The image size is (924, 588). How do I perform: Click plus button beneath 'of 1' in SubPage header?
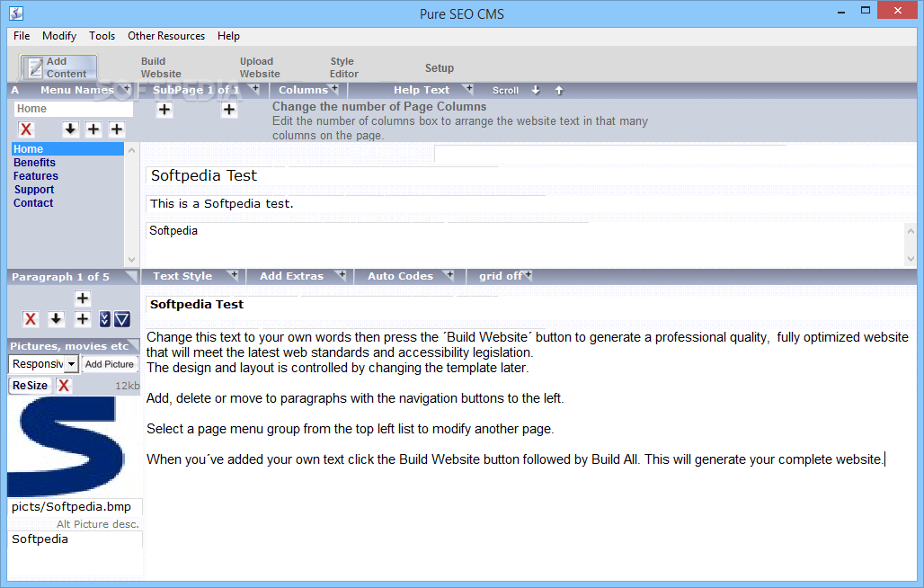pos(228,110)
